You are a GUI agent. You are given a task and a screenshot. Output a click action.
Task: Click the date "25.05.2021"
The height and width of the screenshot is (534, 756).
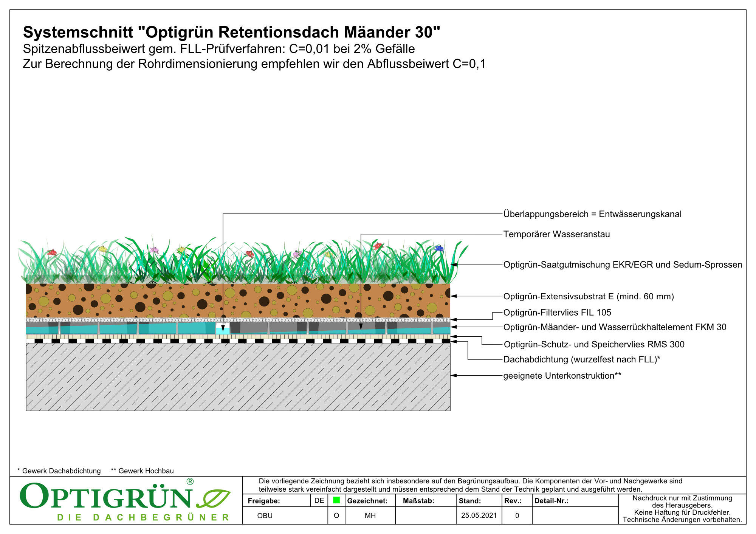pyautogui.click(x=479, y=516)
